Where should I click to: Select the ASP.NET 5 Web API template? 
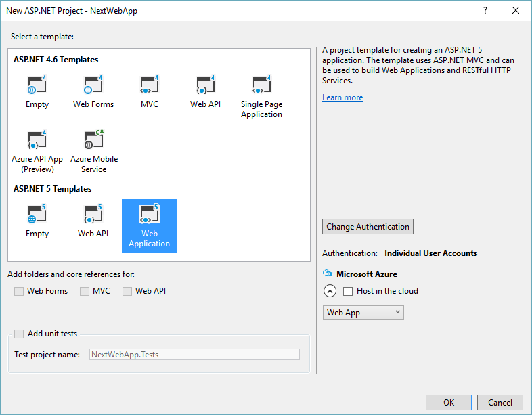(x=93, y=215)
